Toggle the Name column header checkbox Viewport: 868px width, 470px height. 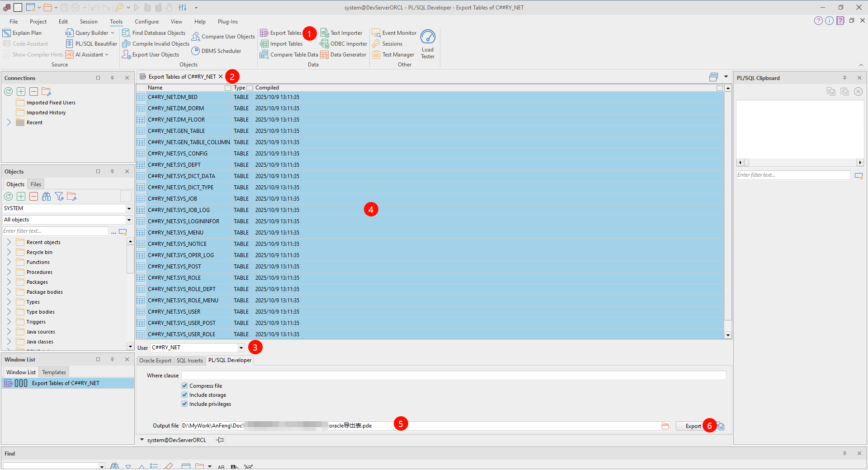click(228, 88)
